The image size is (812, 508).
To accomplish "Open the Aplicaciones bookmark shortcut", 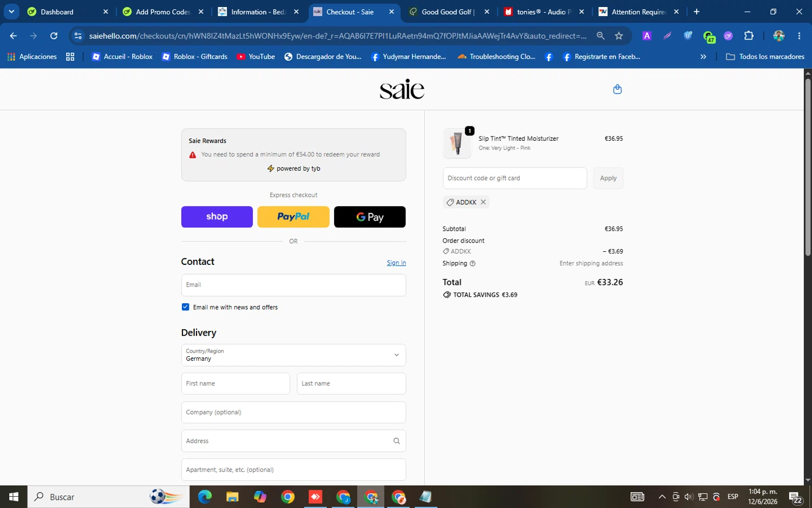I will point(32,56).
